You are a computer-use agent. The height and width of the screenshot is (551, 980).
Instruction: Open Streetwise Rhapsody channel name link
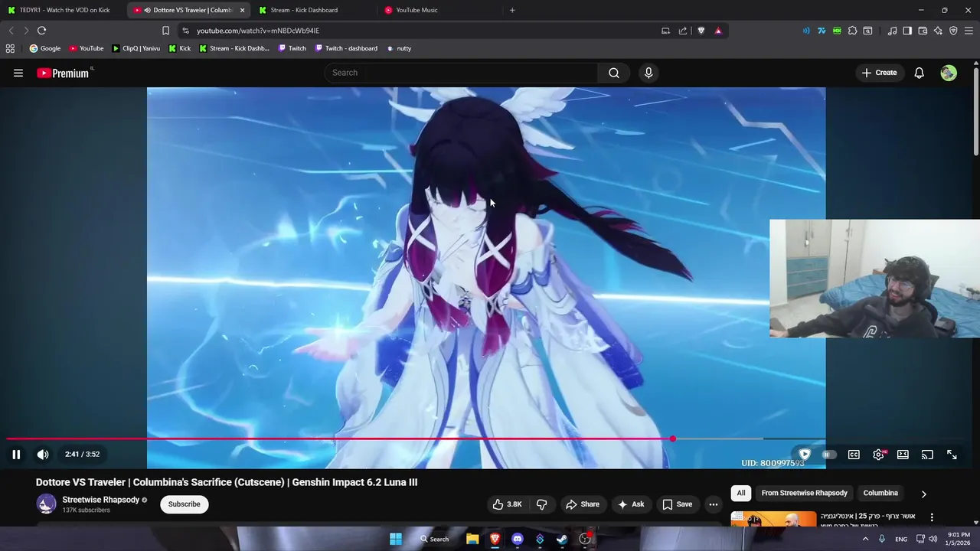click(100, 500)
